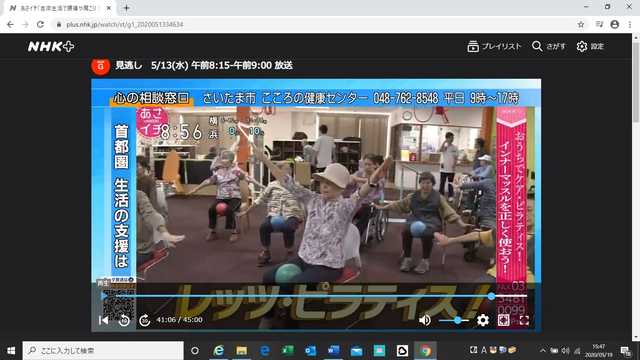Mute the video player speaker
Viewport: 640px width, 360px height.
(424, 320)
